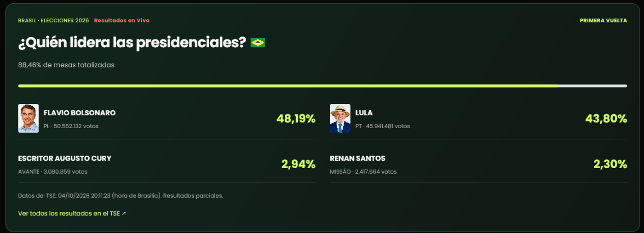Click the Brazil flag emoji icon
Screen dimensions: 644x233
pyautogui.click(x=258, y=43)
